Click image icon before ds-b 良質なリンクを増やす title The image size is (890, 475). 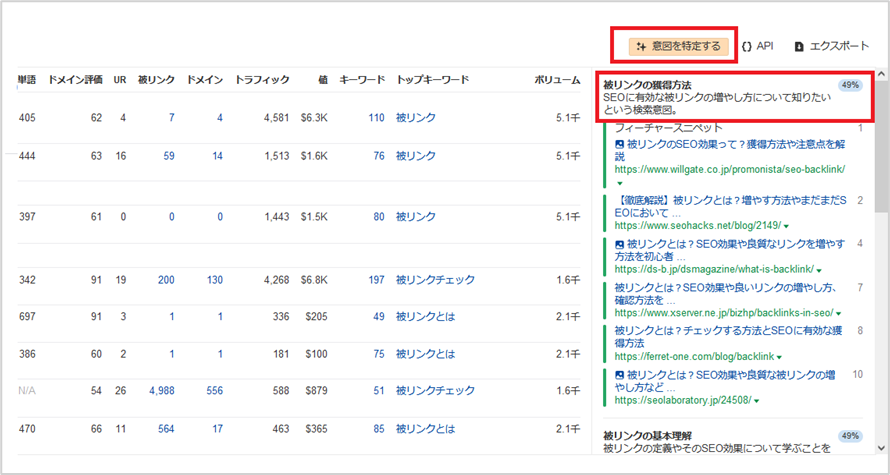coord(620,244)
